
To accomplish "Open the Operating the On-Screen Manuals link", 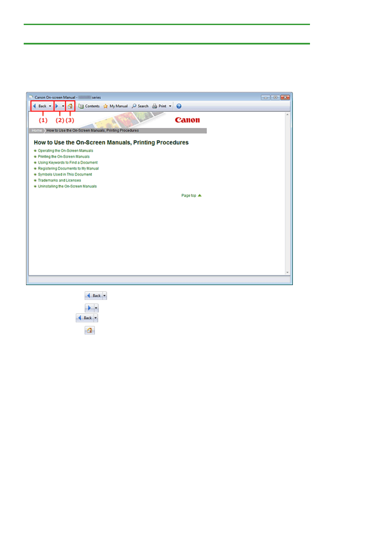I will [65, 151].
